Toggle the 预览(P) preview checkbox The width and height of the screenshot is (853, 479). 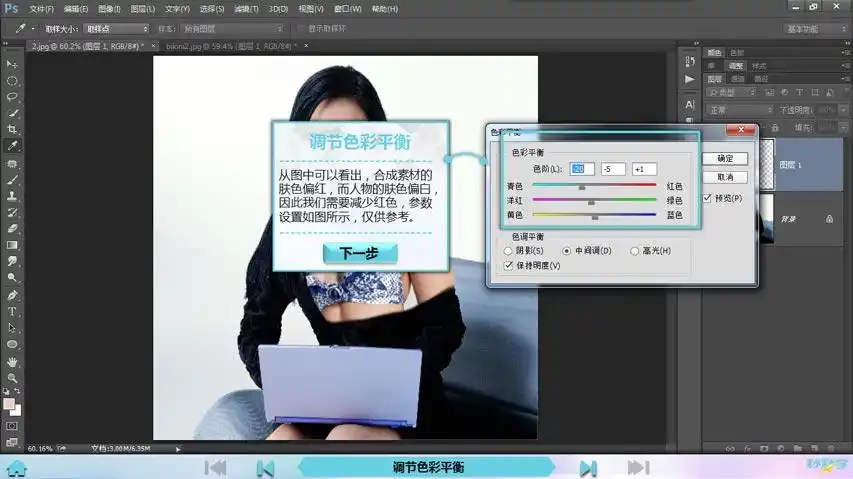[707, 198]
